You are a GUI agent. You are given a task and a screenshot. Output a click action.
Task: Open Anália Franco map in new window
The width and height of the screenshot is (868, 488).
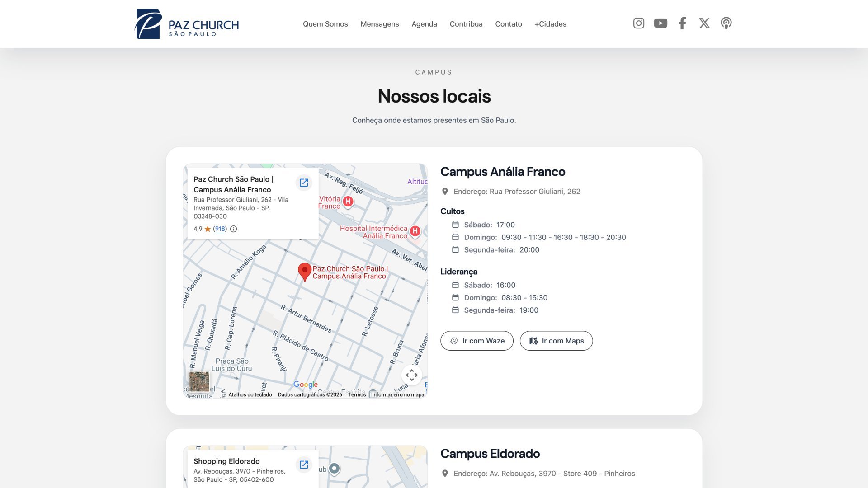point(304,183)
